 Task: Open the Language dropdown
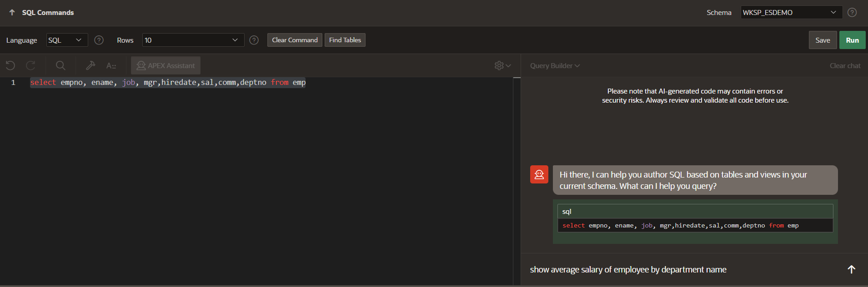(67, 40)
